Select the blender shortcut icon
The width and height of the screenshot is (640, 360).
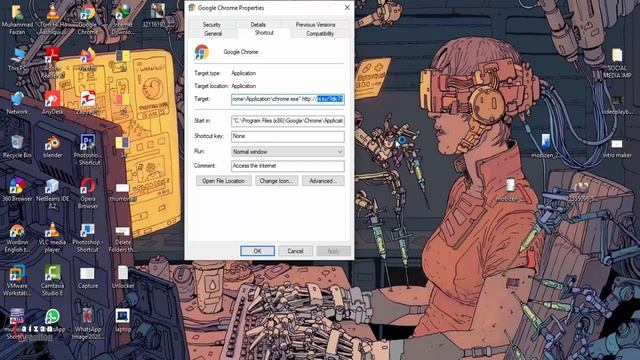(52, 147)
